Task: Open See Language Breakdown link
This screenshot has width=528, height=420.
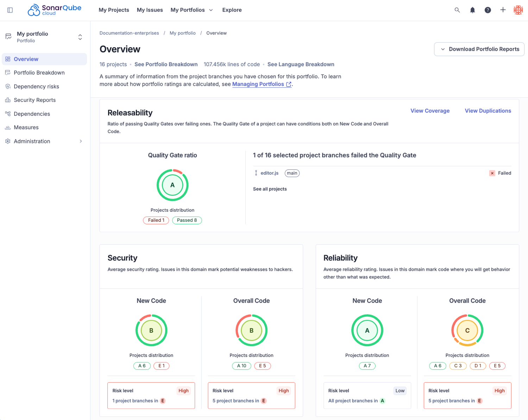Action: click(301, 64)
